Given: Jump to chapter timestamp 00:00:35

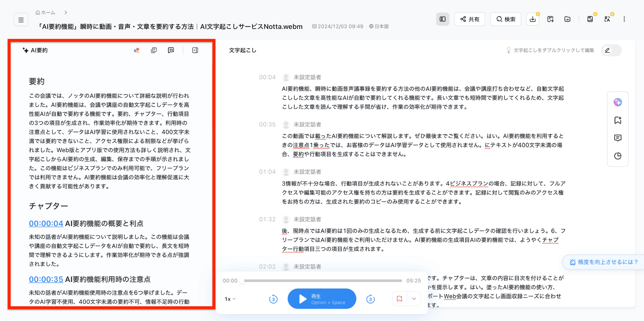Looking at the screenshot, I should pyautogui.click(x=46, y=279).
